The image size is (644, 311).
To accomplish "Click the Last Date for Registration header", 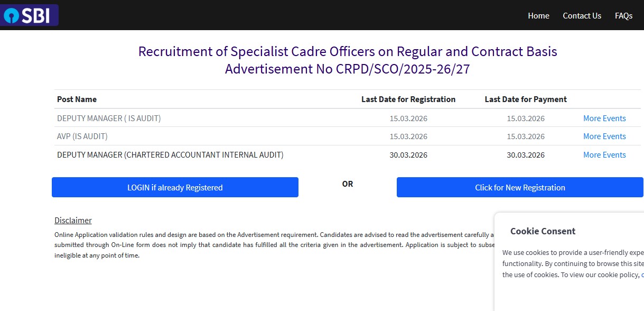I will click(408, 99).
